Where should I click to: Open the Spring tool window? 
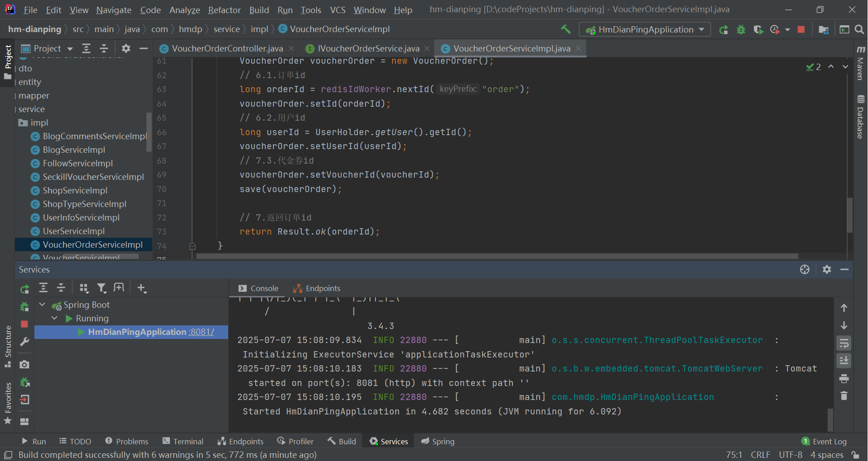point(438,442)
